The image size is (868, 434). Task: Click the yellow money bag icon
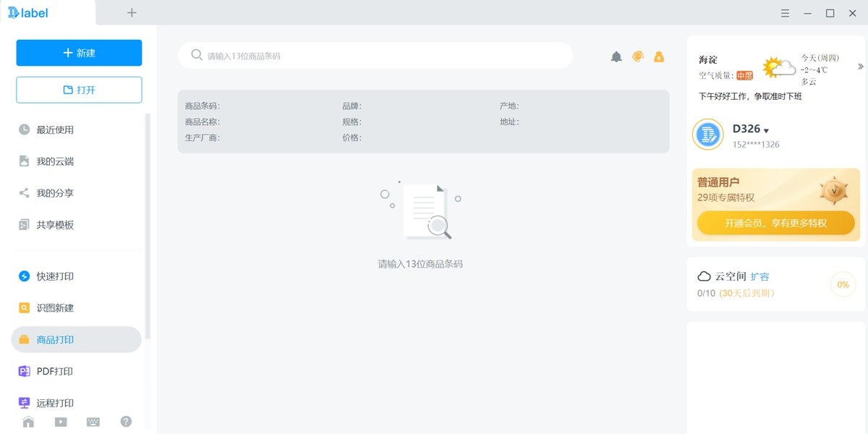click(x=659, y=56)
